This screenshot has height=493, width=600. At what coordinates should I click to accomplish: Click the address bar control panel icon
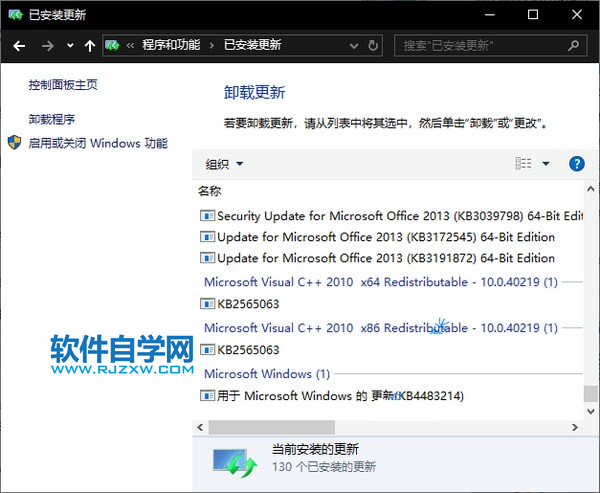point(112,46)
